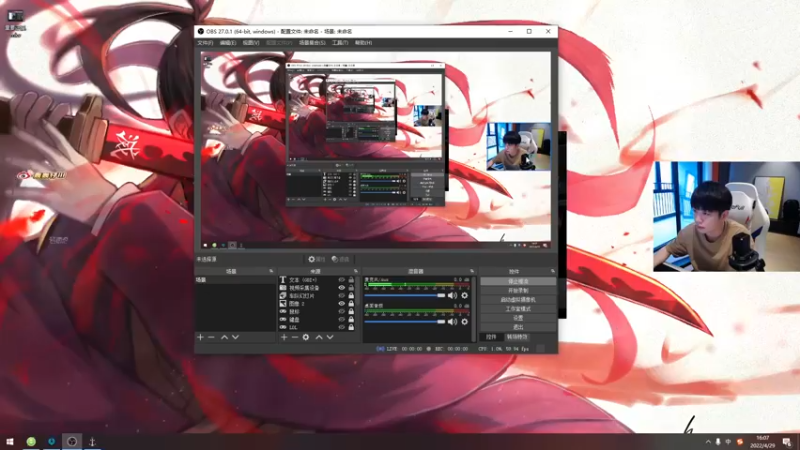Unlock the 键盘 source
Viewport: 800px width, 450px height.
[351, 319]
